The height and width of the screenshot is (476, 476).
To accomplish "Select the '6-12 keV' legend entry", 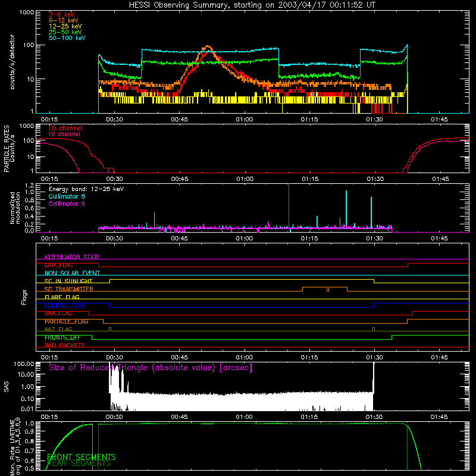I will (x=64, y=20).
